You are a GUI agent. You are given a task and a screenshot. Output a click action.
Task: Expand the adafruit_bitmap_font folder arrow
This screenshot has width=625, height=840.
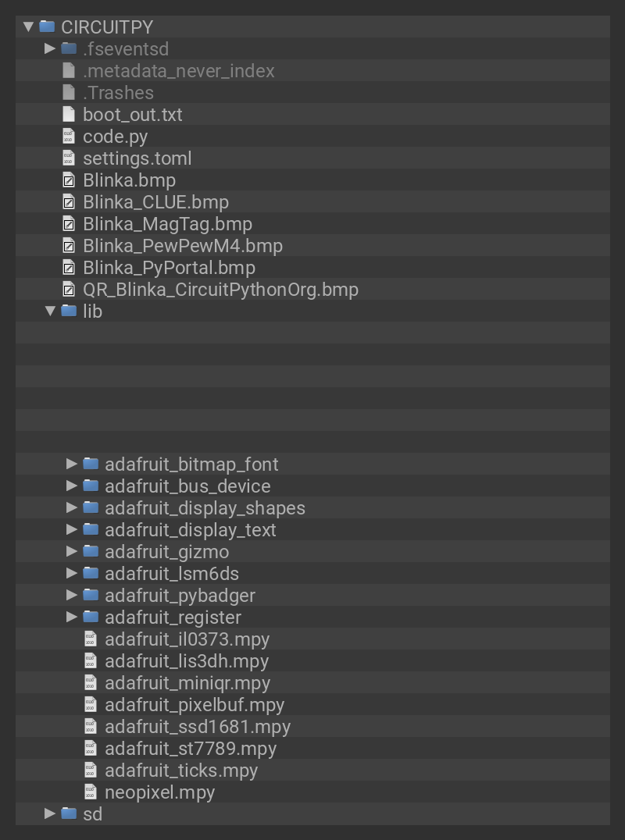[x=72, y=464]
